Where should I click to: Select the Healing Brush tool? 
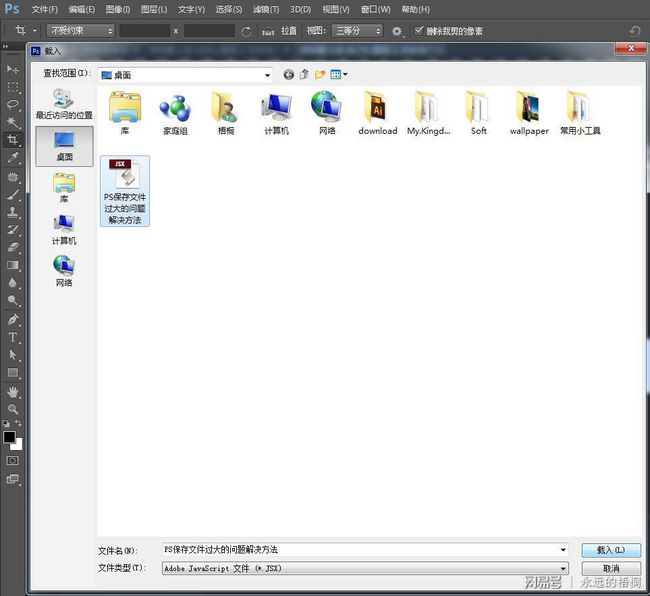click(12, 177)
